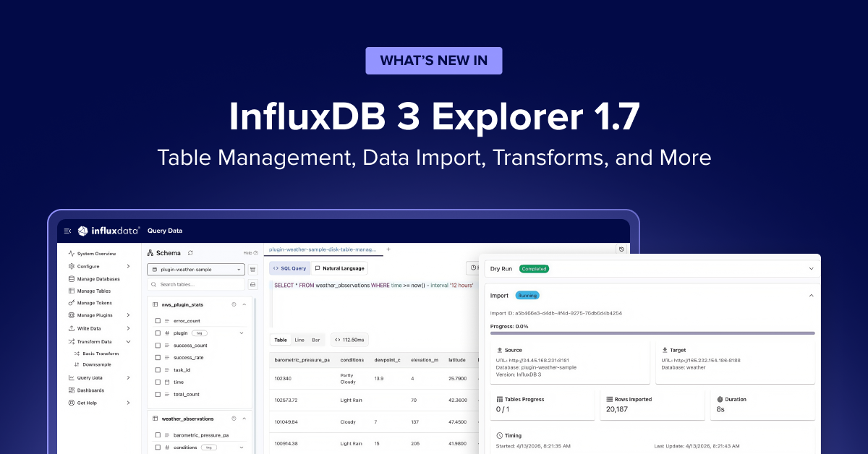Click the barometric_pressure_pa column header
Image resolution: width=868 pixels, height=454 pixels.
coord(302,360)
